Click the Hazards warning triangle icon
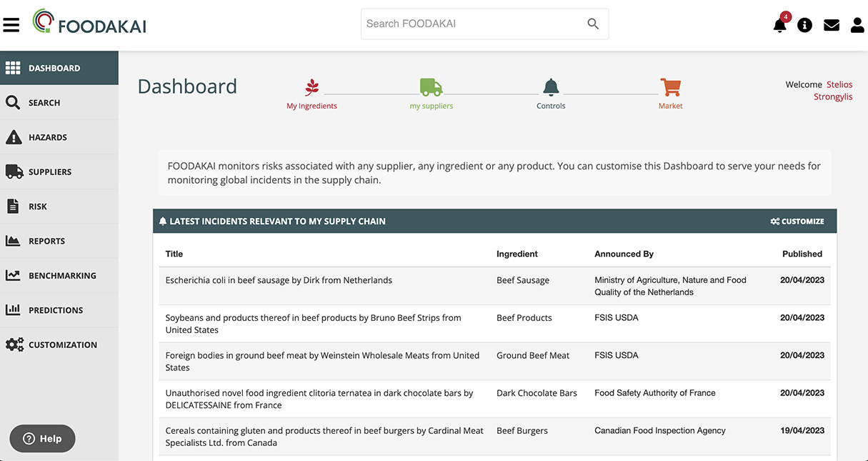This screenshot has height=461, width=868. coord(13,137)
